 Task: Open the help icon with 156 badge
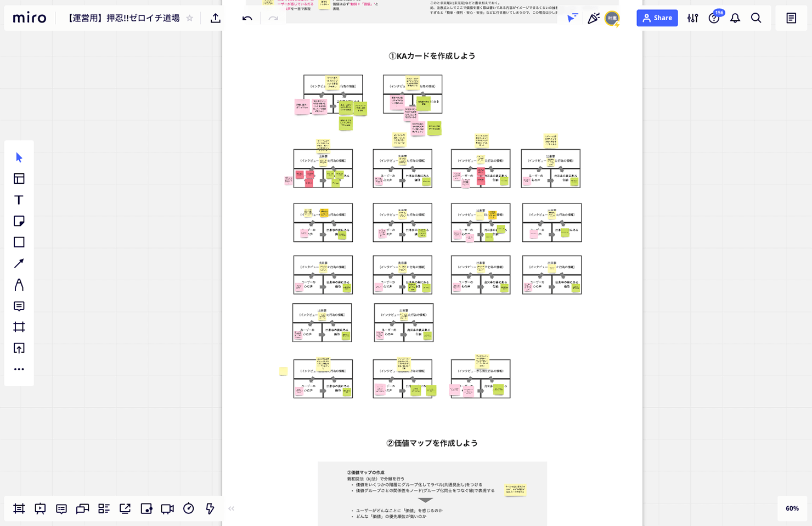coord(715,18)
